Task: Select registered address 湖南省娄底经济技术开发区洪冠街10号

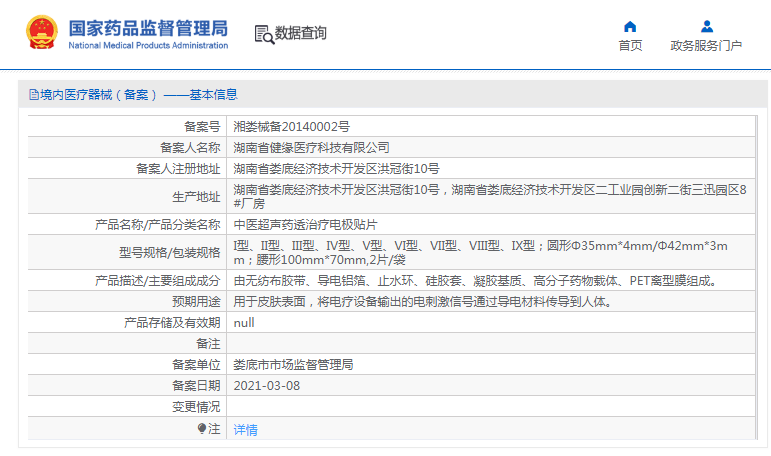Action: coord(336,169)
